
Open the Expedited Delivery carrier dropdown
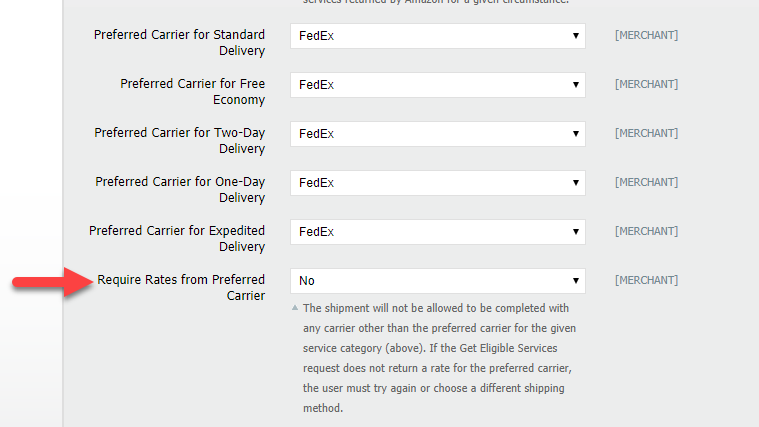click(x=437, y=232)
